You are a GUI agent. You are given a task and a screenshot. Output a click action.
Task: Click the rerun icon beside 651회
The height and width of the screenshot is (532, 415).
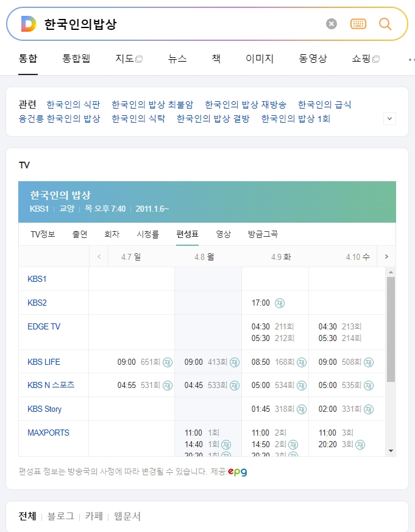coord(168,362)
